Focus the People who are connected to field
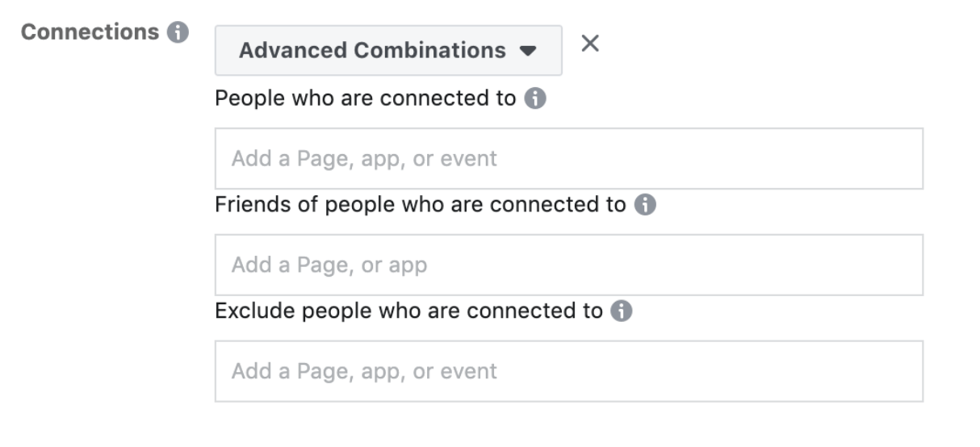The height and width of the screenshot is (447, 980). (569, 158)
